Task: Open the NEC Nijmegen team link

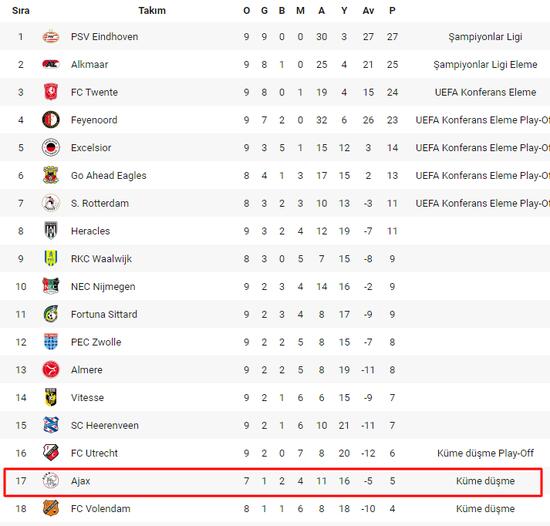Action: coord(103,286)
